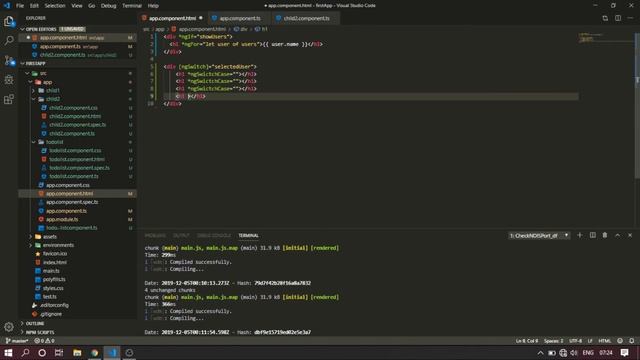640x360 pixels.
Task: Kill the terminal with the trash icon
Action: click(605, 235)
